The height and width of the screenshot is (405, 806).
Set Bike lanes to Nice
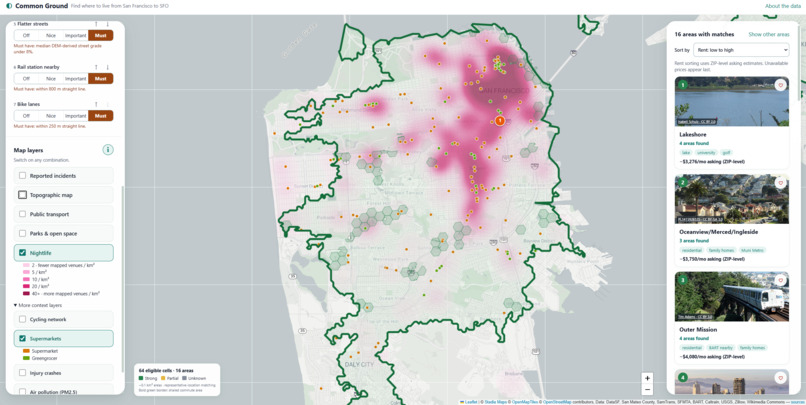[51, 116]
